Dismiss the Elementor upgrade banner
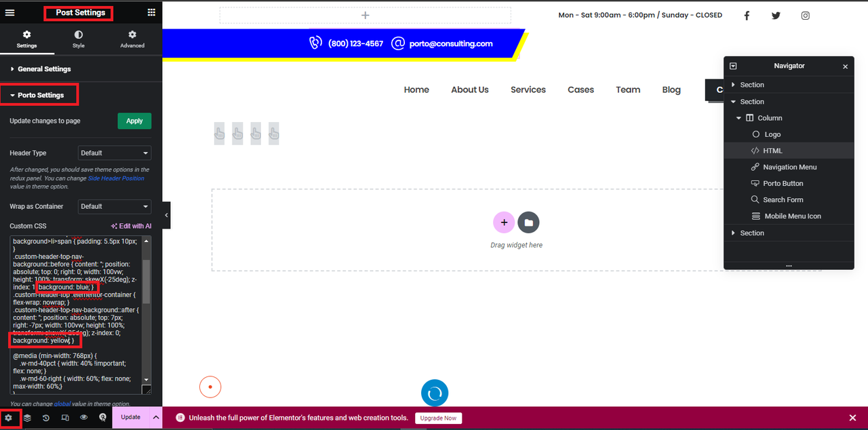 [852, 418]
